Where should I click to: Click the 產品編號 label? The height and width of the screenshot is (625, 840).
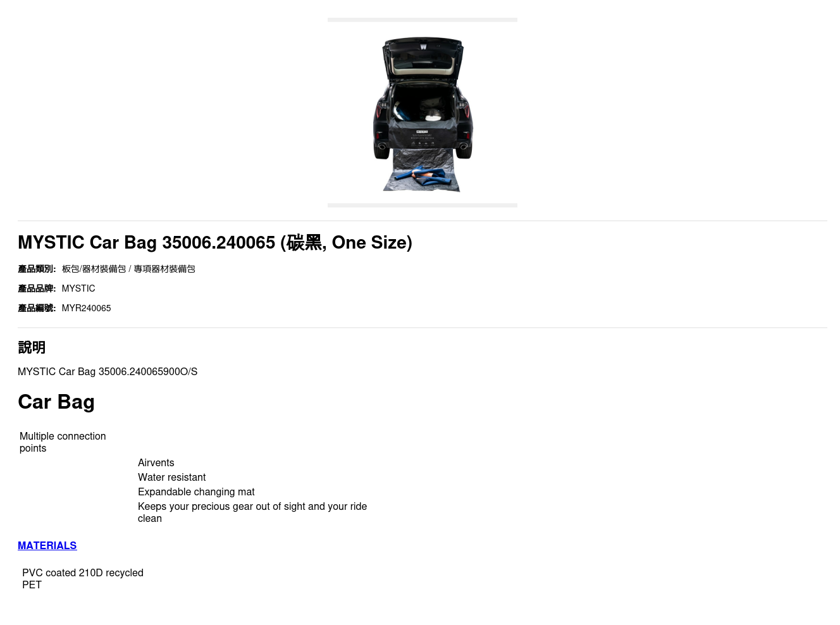[37, 308]
